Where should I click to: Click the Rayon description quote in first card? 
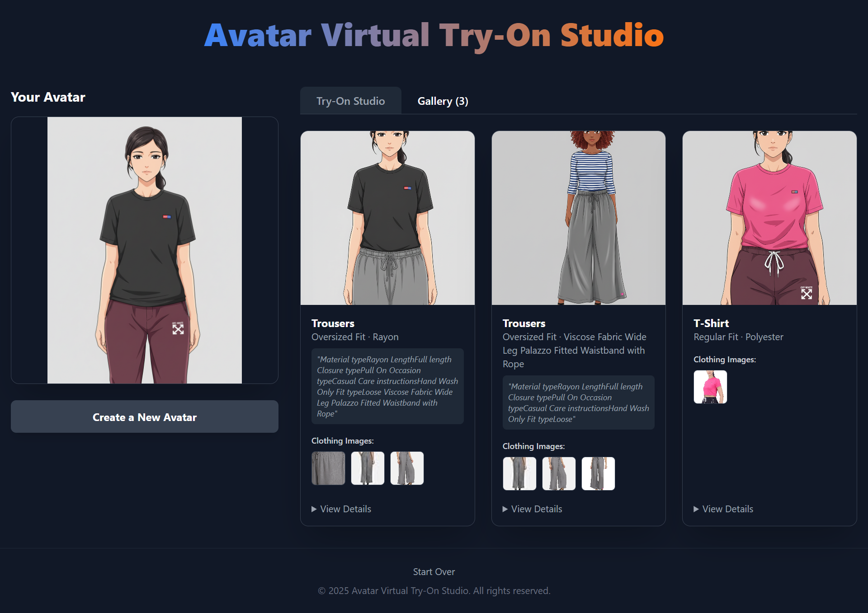click(387, 386)
